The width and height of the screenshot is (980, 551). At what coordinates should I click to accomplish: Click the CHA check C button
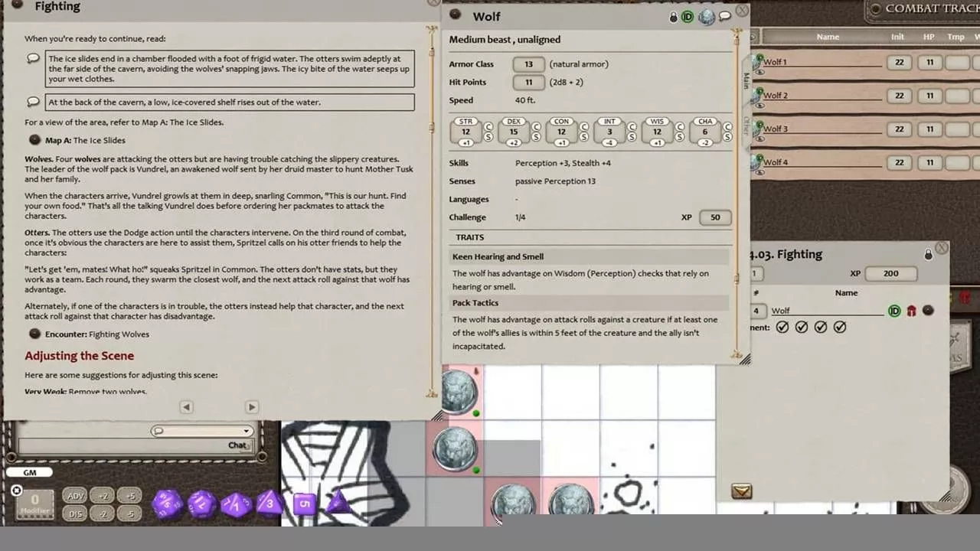[x=727, y=127]
